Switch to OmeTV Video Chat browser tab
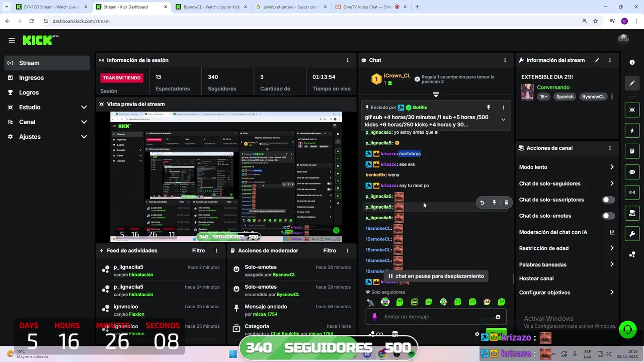Viewport: 644px width, 362px height. point(371,7)
